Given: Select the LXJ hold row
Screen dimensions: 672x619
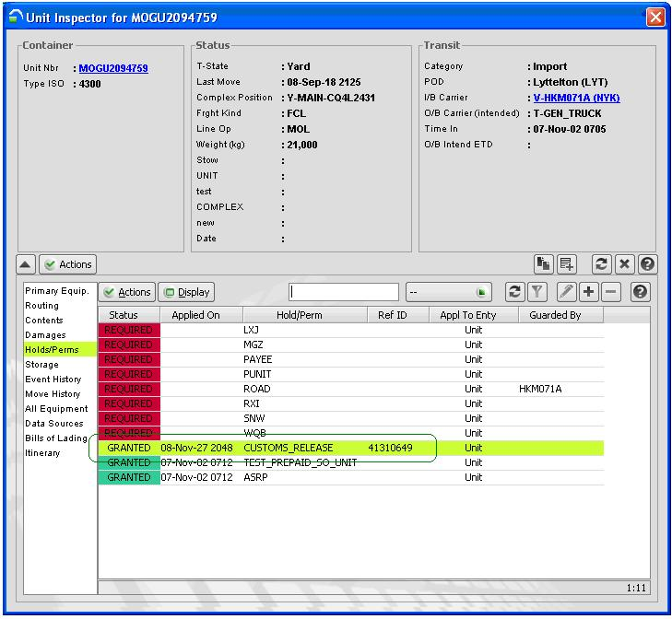Looking at the screenshot, I should point(351,331).
